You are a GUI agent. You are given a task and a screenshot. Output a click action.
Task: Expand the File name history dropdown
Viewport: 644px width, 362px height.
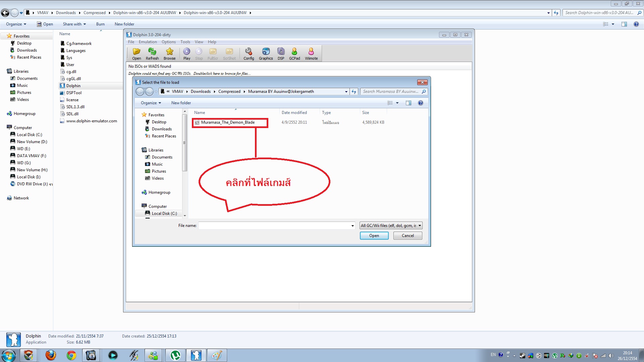point(353,226)
